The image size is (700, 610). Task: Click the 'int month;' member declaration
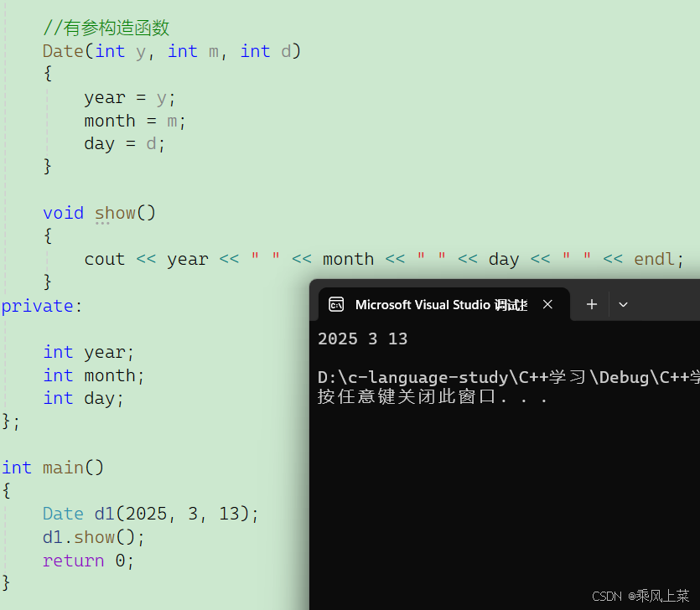94,375
